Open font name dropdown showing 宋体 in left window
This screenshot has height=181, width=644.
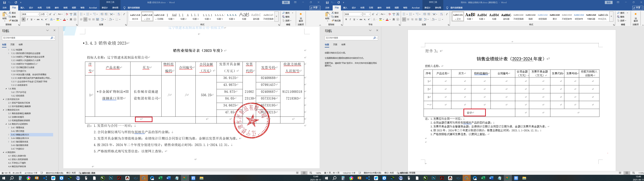coord(38,14)
